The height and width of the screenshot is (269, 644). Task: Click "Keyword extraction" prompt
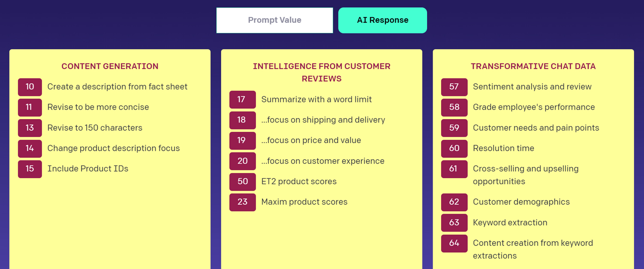[510, 222]
